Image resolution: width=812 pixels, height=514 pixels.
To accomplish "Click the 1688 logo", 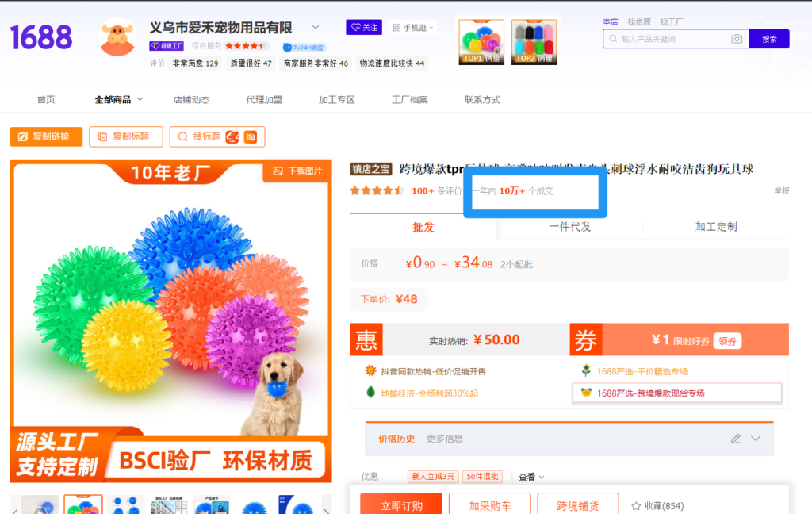I will tap(41, 37).
